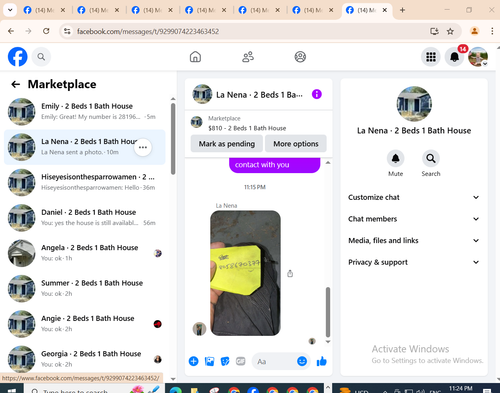
Task: Open Chrome three-dot menu
Action: click(492, 31)
